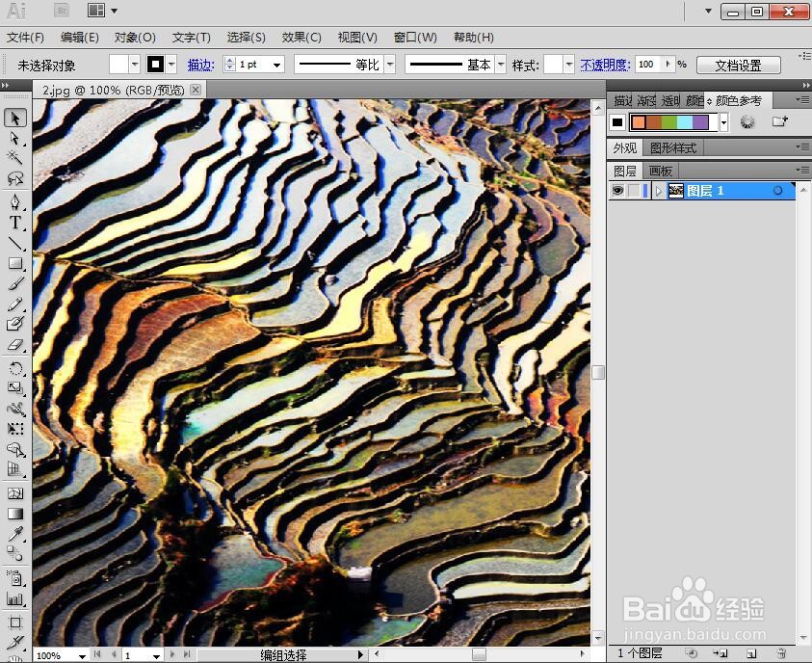Open the 编辑(E) menu
This screenshot has width=812, height=663.
coord(80,38)
